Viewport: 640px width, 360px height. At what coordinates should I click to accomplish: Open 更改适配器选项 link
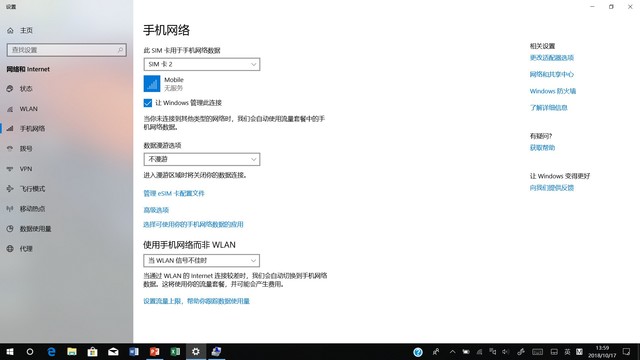pyautogui.click(x=552, y=58)
